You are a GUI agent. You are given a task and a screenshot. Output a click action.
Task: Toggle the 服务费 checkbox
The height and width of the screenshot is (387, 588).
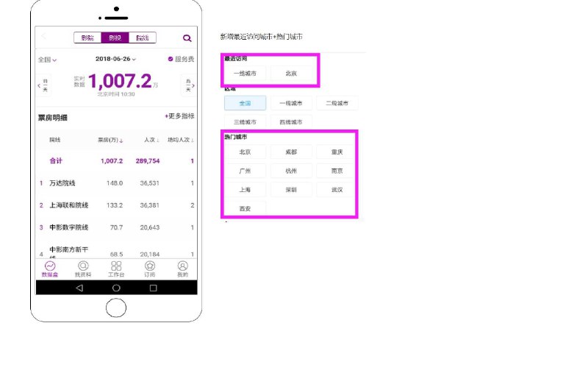pyautogui.click(x=171, y=59)
